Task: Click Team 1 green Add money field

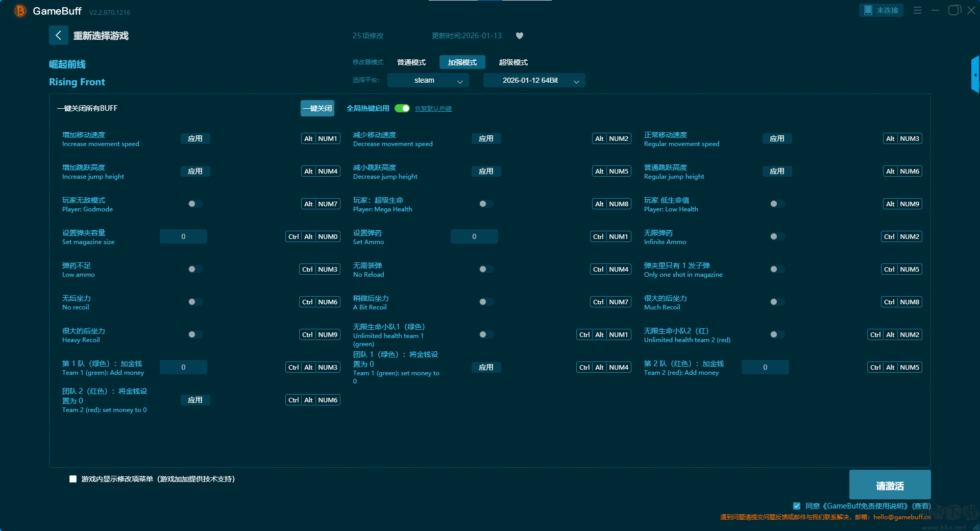Action: coord(183,367)
